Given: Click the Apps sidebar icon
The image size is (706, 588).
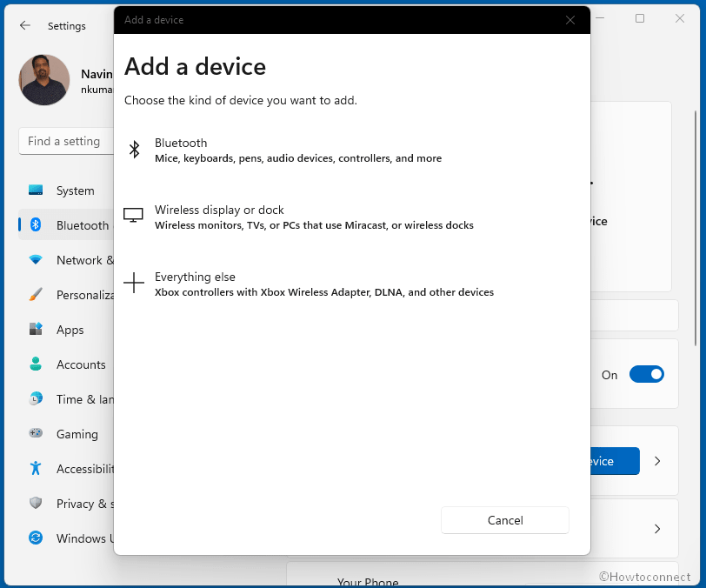Looking at the screenshot, I should click(36, 329).
